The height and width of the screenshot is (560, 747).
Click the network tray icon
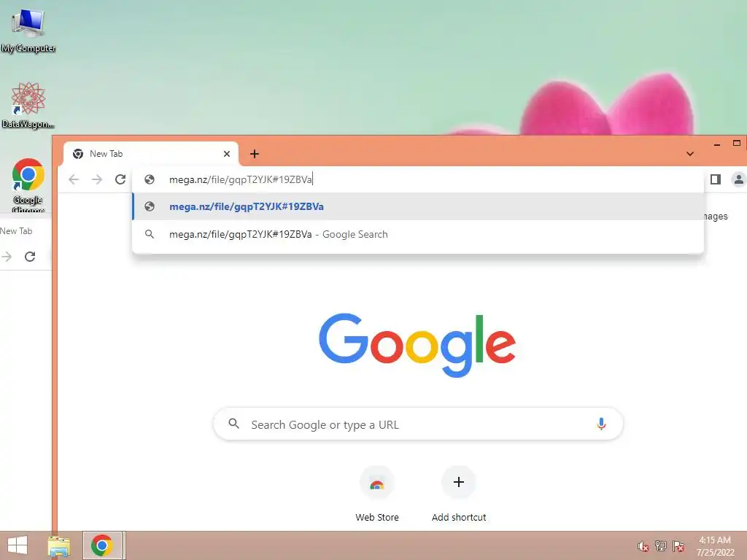pyautogui.click(x=661, y=546)
